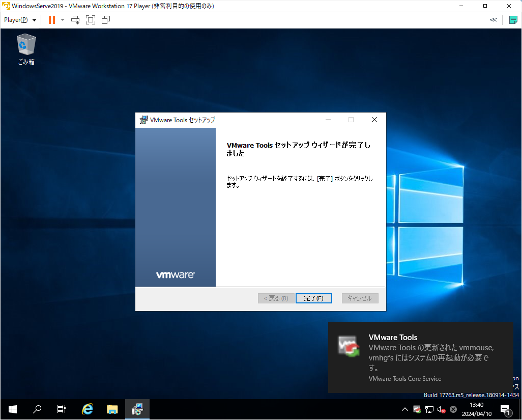Select the Recycle Bin (ごみ箱) desktop icon
This screenshot has height=420, width=522.
pos(26,49)
